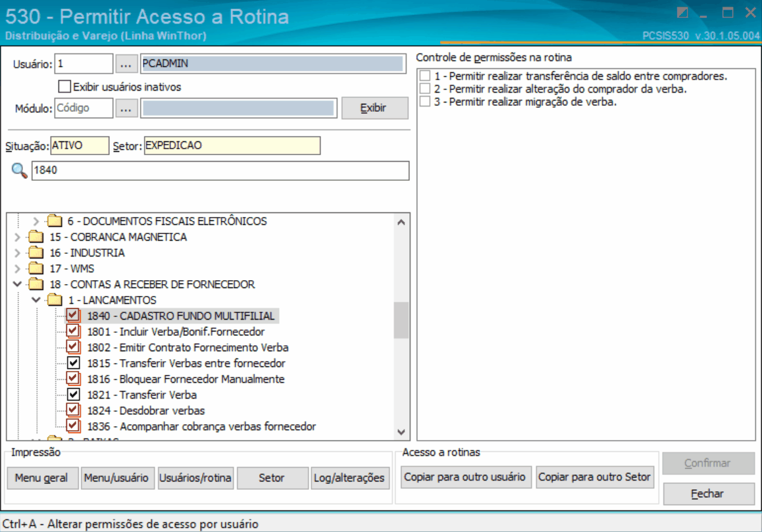
Task: Click the PCADMIN user name field
Action: tap(273, 64)
